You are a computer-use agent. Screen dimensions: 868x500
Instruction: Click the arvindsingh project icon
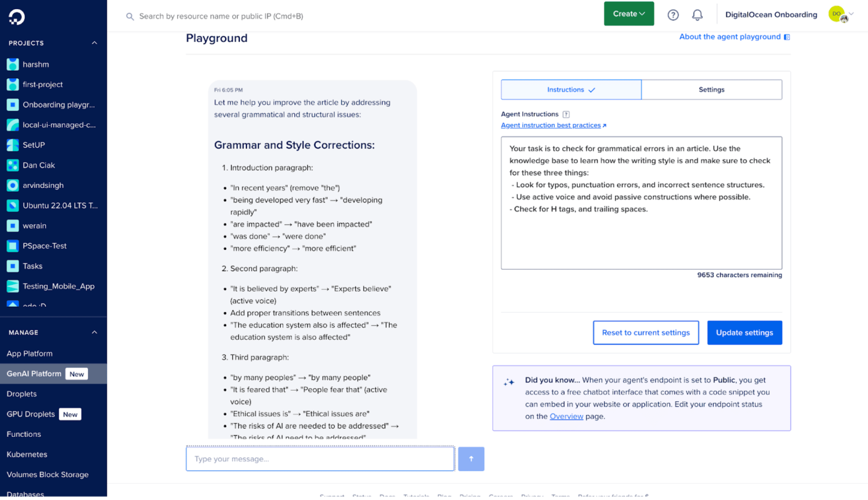coord(13,185)
